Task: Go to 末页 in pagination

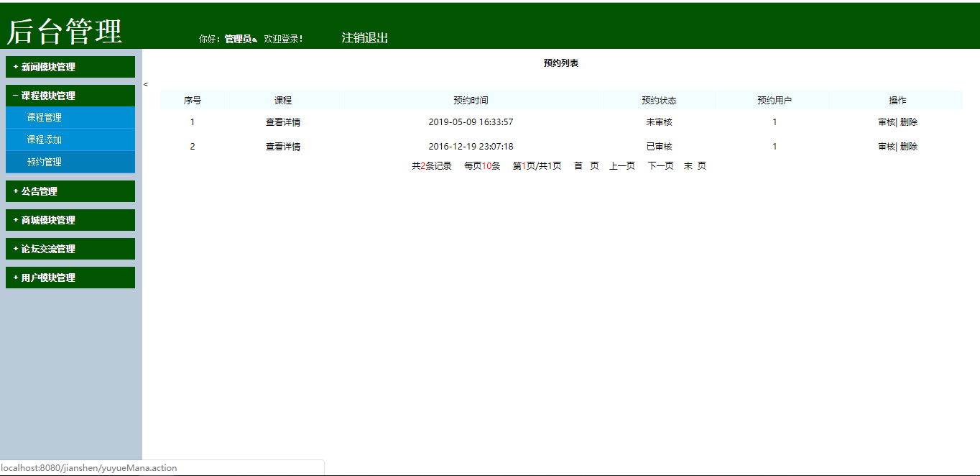Action: click(695, 166)
